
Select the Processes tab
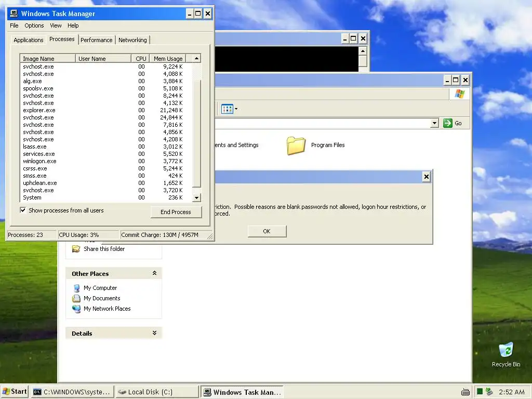[x=62, y=39]
